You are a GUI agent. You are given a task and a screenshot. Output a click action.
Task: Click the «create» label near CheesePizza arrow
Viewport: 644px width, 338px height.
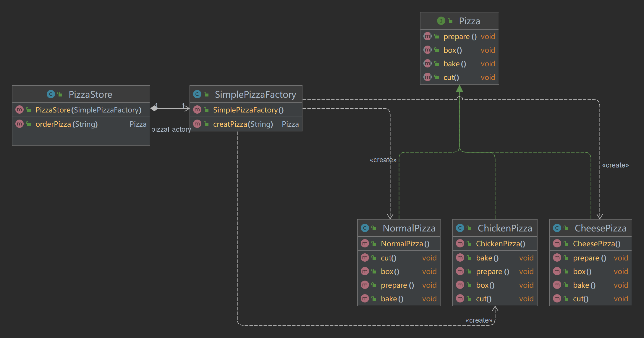pyautogui.click(x=615, y=165)
